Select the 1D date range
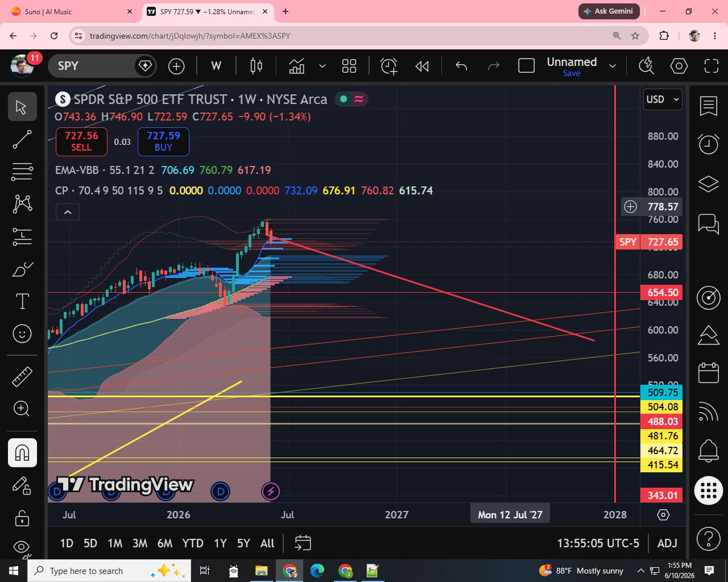This screenshot has width=728, height=582. [x=67, y=543]
